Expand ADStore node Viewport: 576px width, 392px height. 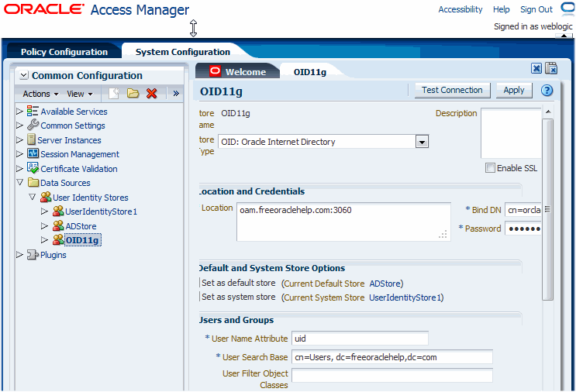pyautogui.click(x=44, y=225)
